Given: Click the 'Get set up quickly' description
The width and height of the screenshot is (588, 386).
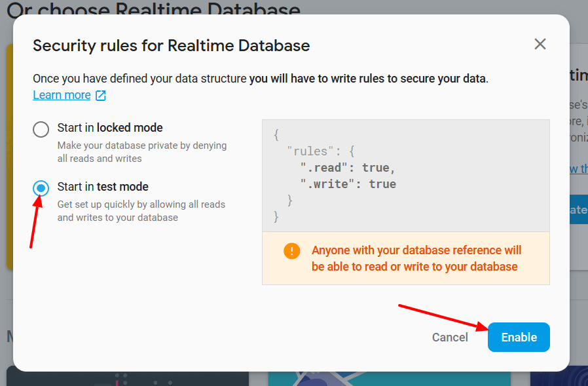Looking at the screenshot, I should click(x=141, y=210).
